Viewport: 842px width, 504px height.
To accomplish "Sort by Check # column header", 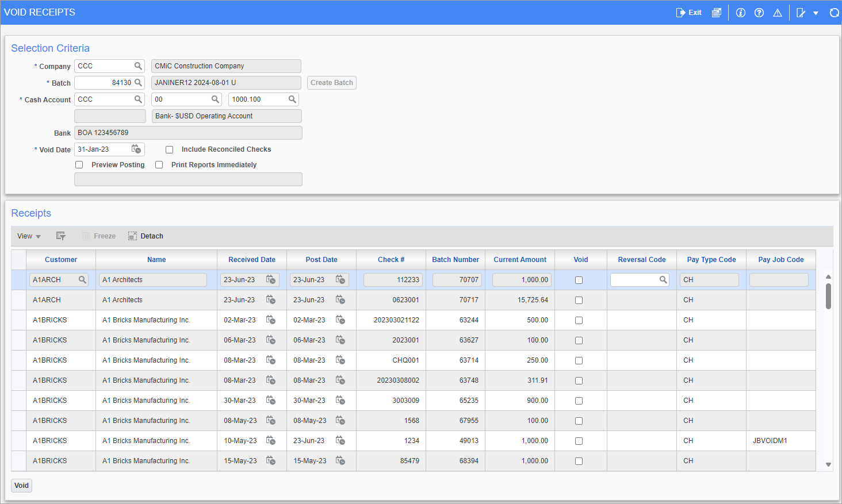I will [391, 260].
